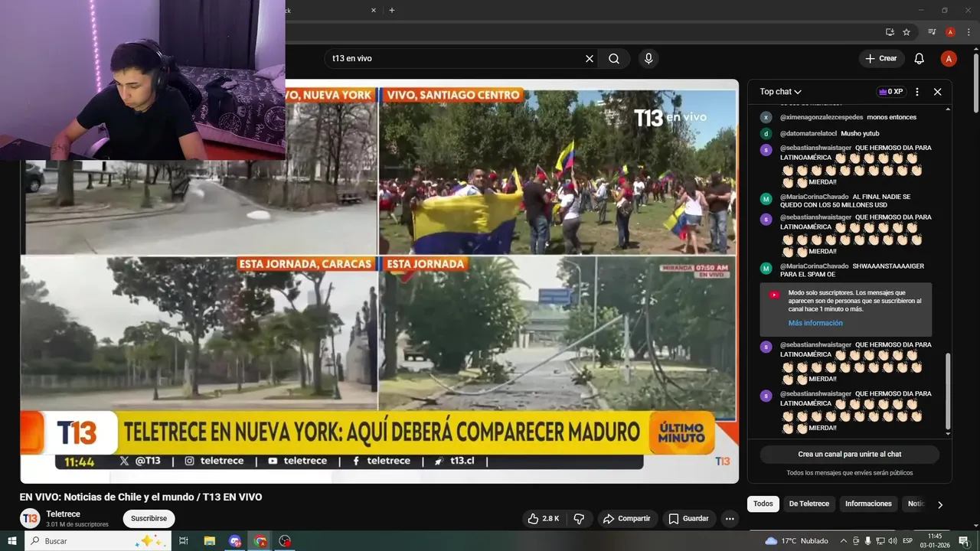980x551 pixels.
Task: Open the Teletrece channel name link
Action: point(63,514)
